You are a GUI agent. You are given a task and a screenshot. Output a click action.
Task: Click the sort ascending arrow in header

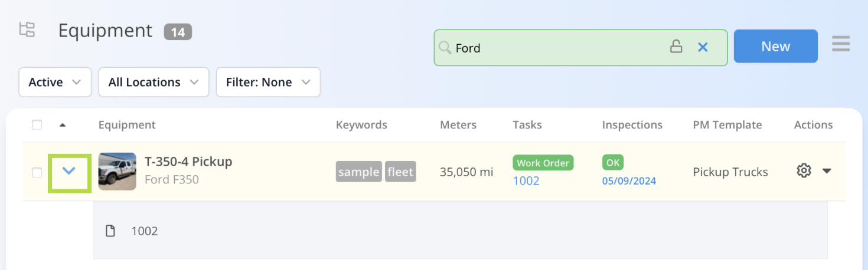coord(63,125)
